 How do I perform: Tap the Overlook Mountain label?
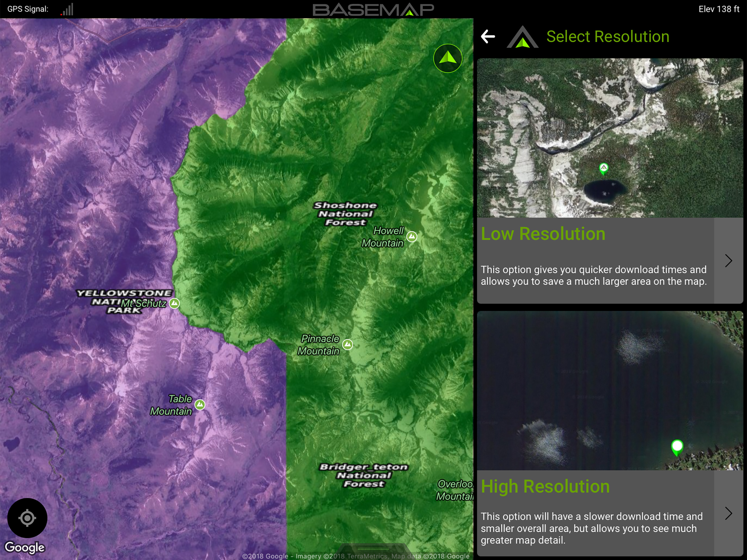coord(454,490)
